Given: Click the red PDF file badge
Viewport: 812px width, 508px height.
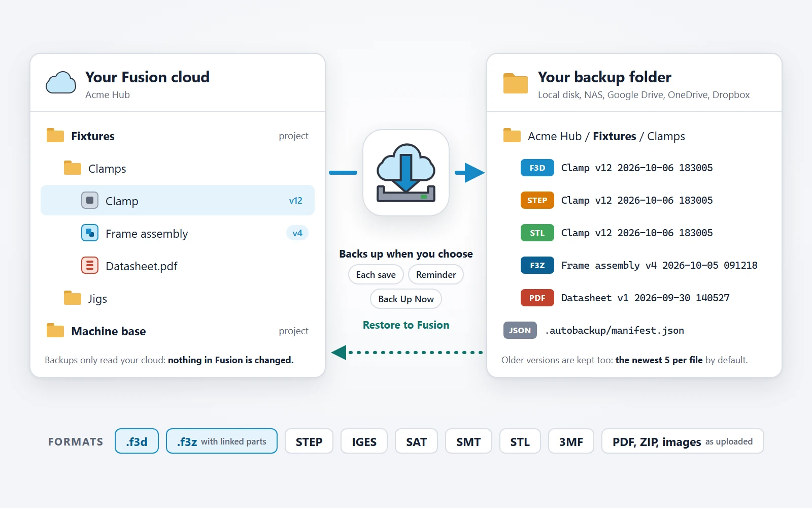Looking at the screenshot, I should click(537, 298).
